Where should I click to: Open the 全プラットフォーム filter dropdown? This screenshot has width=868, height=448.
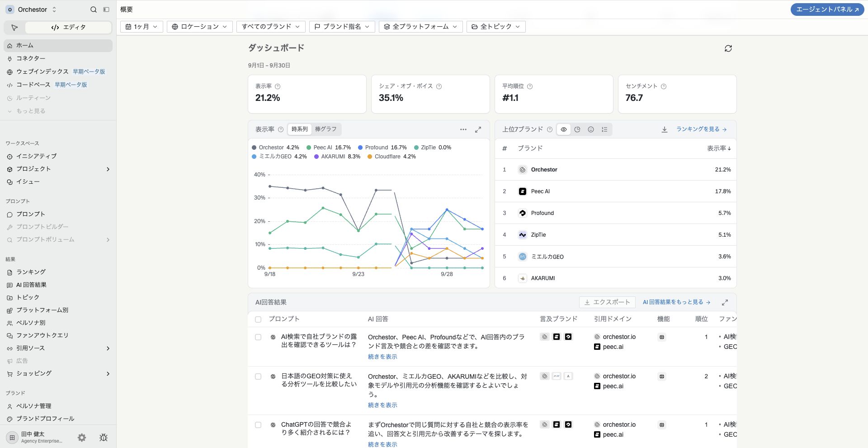point(420,27)
